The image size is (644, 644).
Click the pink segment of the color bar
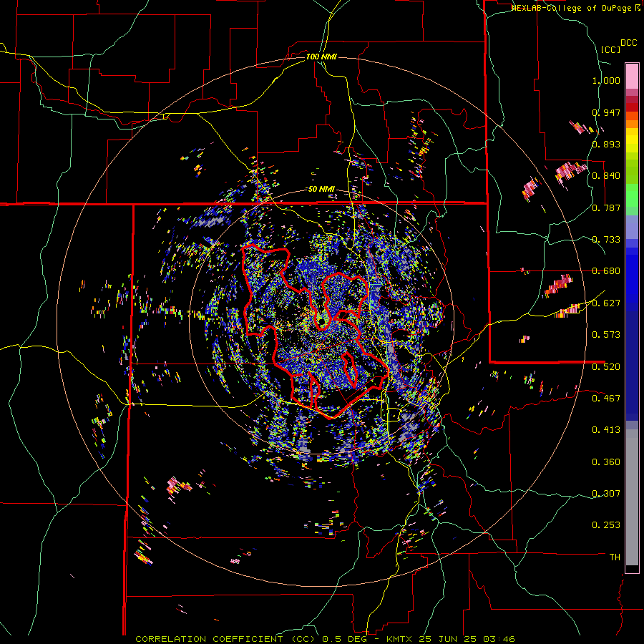point(632,76)
